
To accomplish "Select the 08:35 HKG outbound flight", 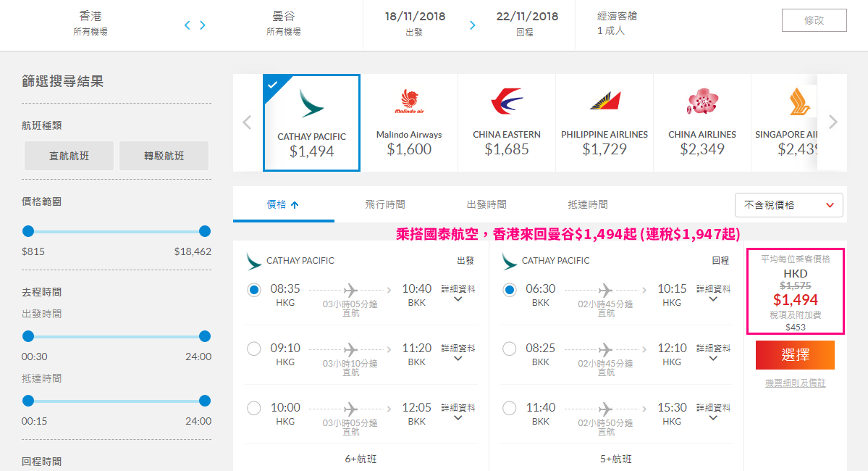I will click(x=254, y=290).
